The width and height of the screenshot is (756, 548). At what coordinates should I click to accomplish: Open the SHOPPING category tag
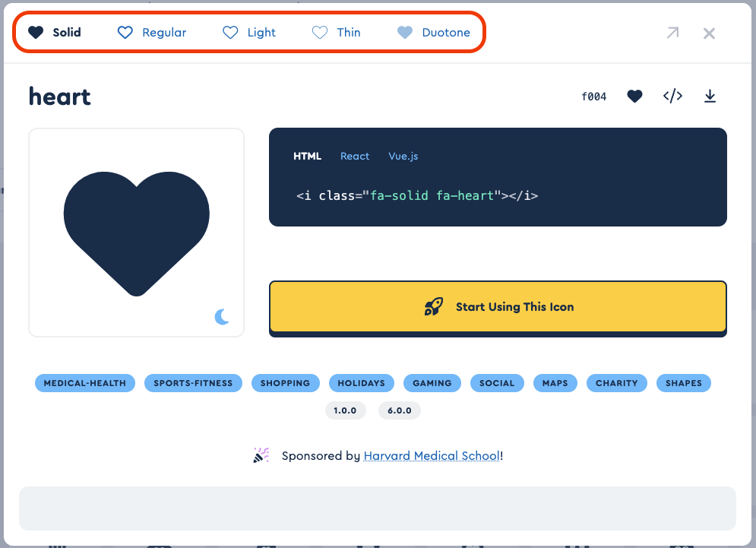[285, 383]
